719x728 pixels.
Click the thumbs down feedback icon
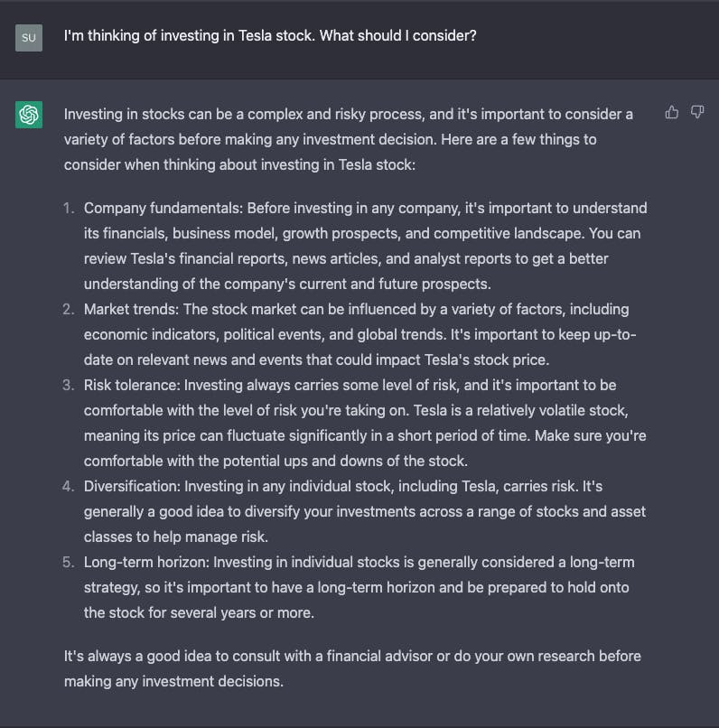[697, 112]
